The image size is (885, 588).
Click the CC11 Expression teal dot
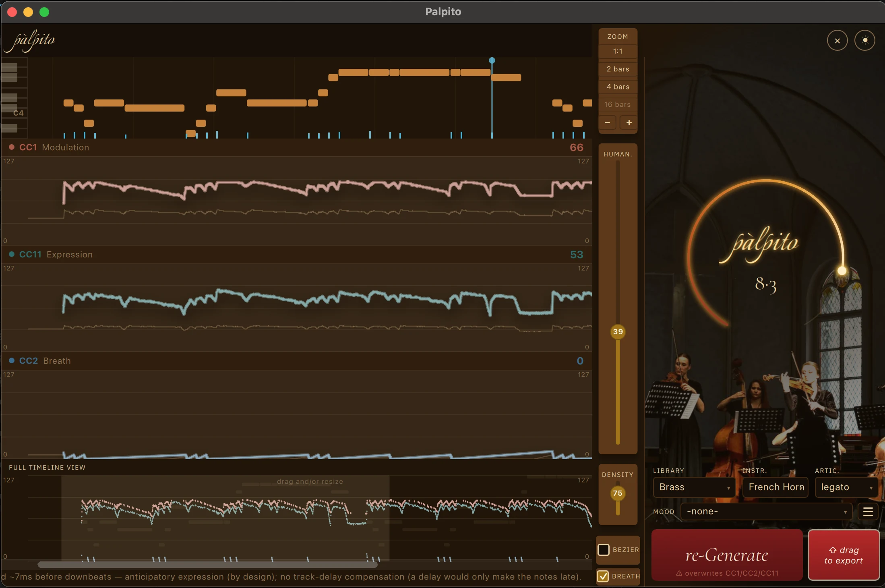pos(12,254)
